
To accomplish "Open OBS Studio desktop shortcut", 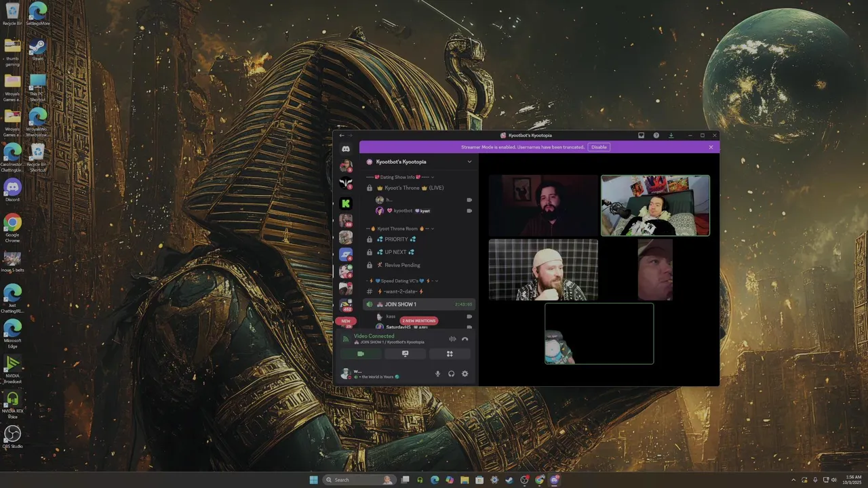I will (x=12, y=437).
